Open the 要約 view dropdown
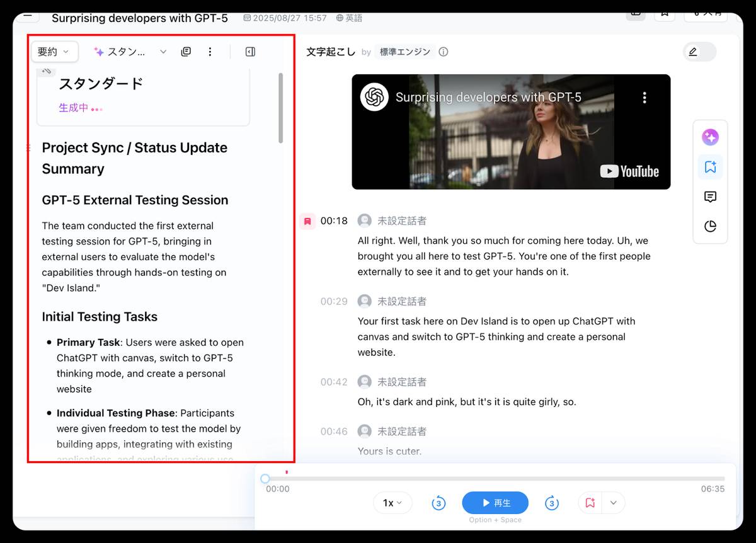Viewport: 756px width, 543px height. point(54,52)
